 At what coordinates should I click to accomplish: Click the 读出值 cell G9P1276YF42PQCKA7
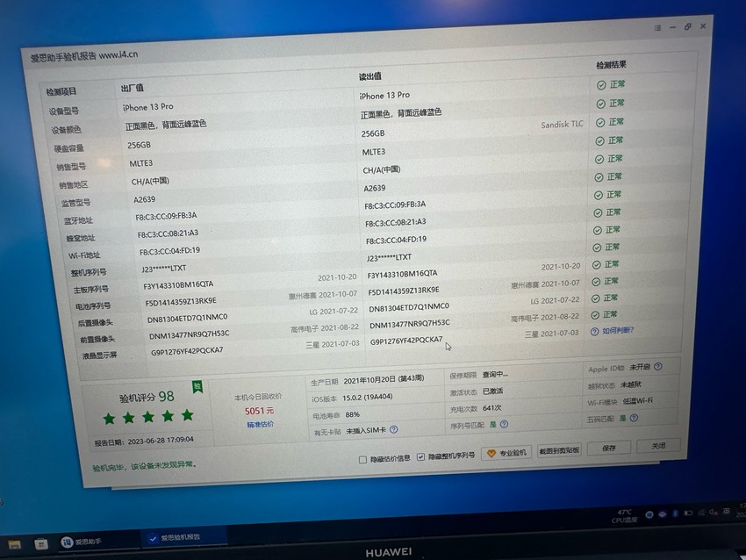[406, 341]
